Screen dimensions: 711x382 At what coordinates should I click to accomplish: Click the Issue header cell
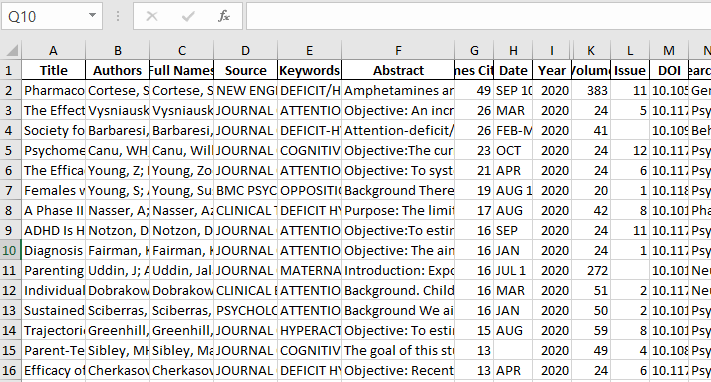tap(630, 70)
